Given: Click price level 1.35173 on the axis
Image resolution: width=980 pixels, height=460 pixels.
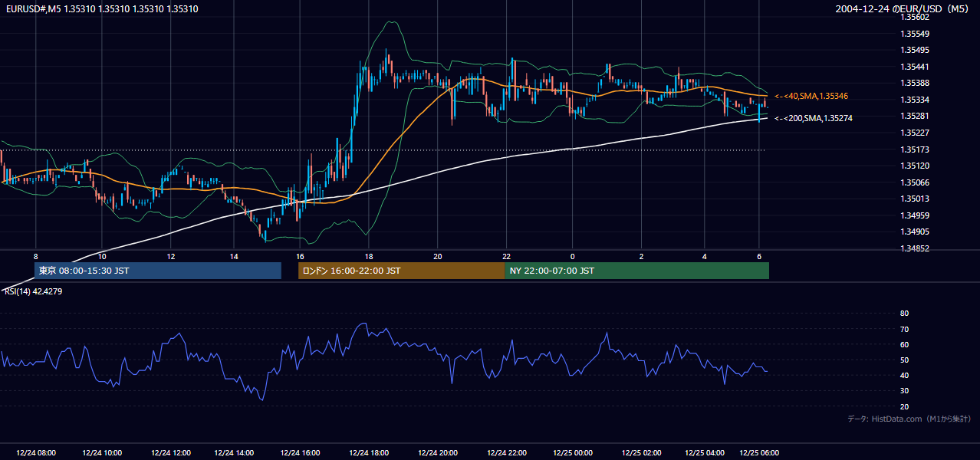Looking at the screenshot, I should [x=915, y=149].
